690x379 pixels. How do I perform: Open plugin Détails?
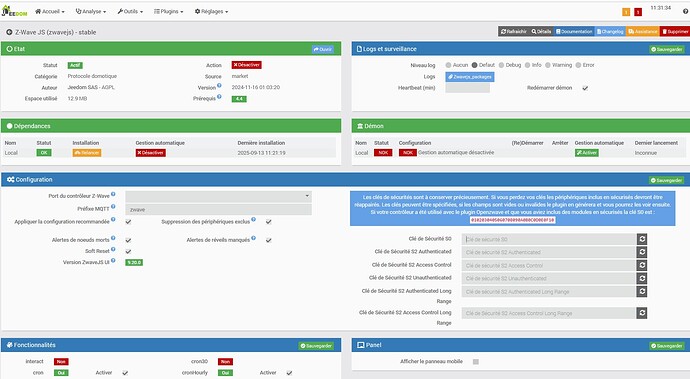coord(541,32)
